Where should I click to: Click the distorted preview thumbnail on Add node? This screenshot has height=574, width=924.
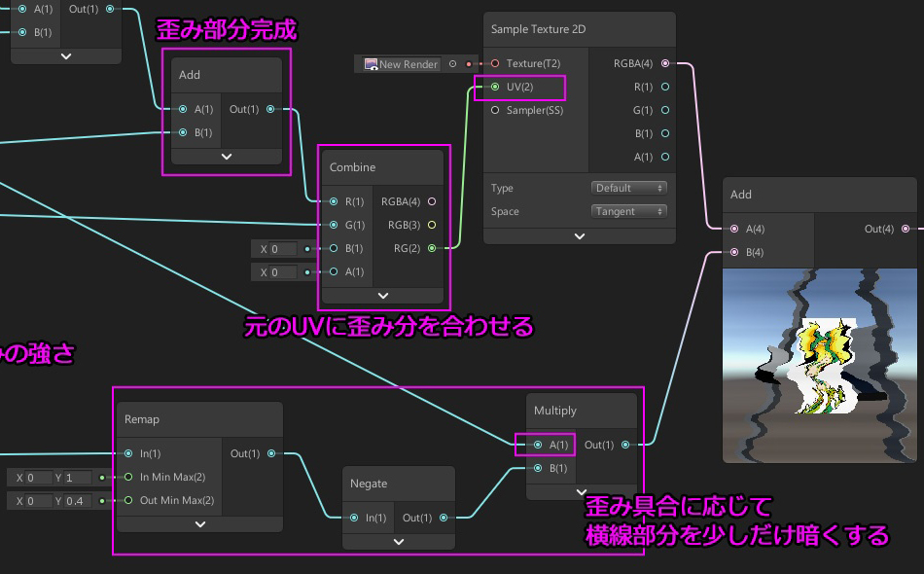[820, 366]
